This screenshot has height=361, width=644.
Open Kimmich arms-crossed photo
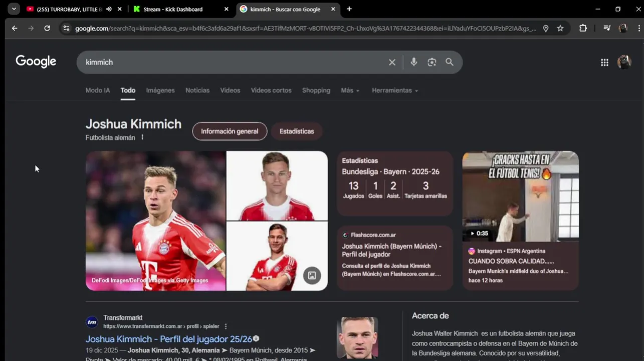coord(277,256)
